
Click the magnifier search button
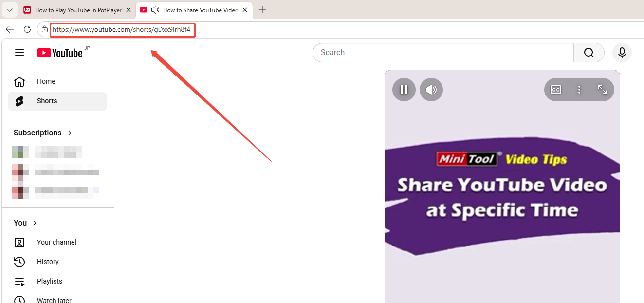pos(589,53)
